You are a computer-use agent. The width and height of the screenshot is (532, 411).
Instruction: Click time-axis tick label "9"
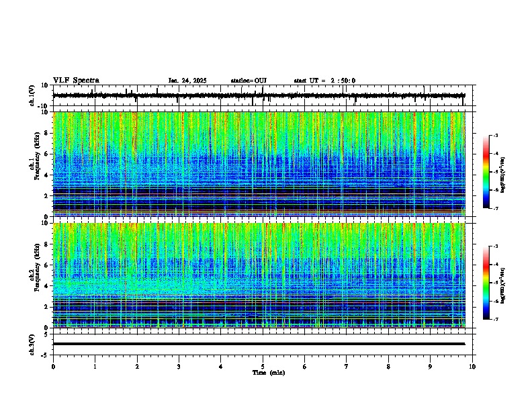tap(430, 367)
